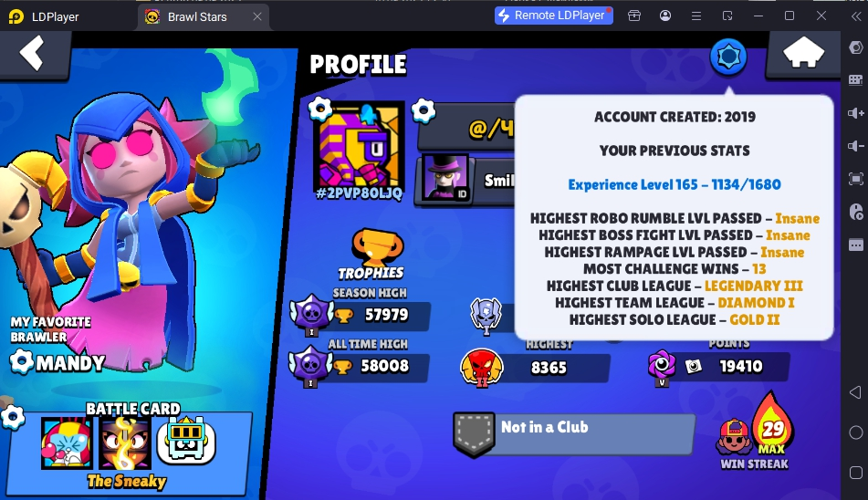This screenshot has width=868, height=500.
Task: Change favorite brawler via gear next to Mandy
Action: [x=22, y=361]
